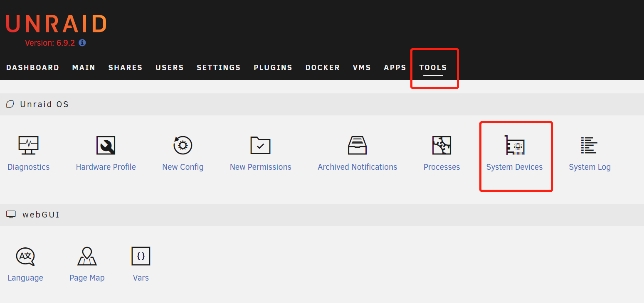644x303 pixels.
Task: Switch to the Plugins tab
Action: (273, 68)
